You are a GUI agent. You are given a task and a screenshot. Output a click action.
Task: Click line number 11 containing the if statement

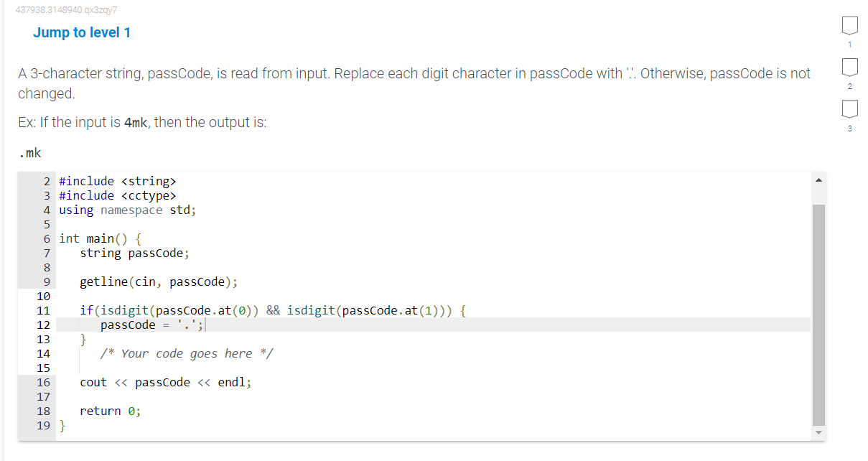click(43, 310)
